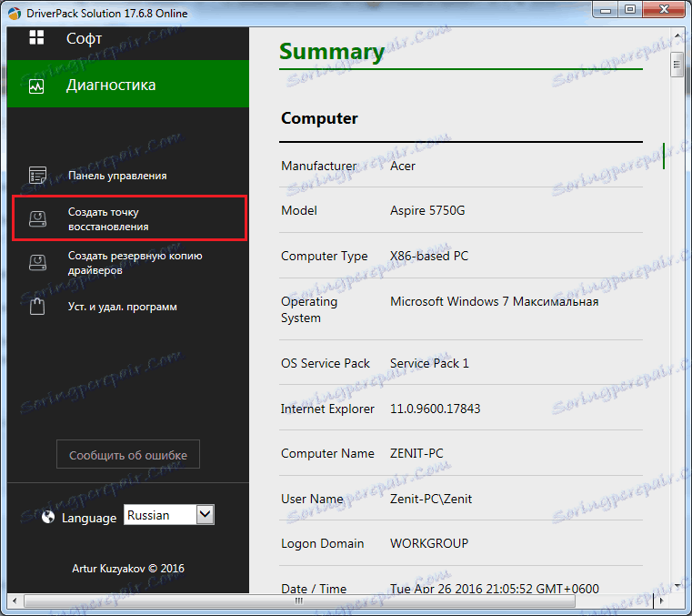Click the Date / Time value
This screenshot has width=692, height=616.
point(495,589)
